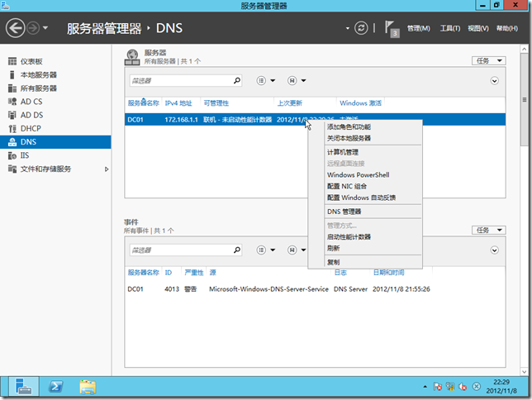Click the 文件和存储服务 sidebar icon
532x400 pixels.
tap(12, 169)
